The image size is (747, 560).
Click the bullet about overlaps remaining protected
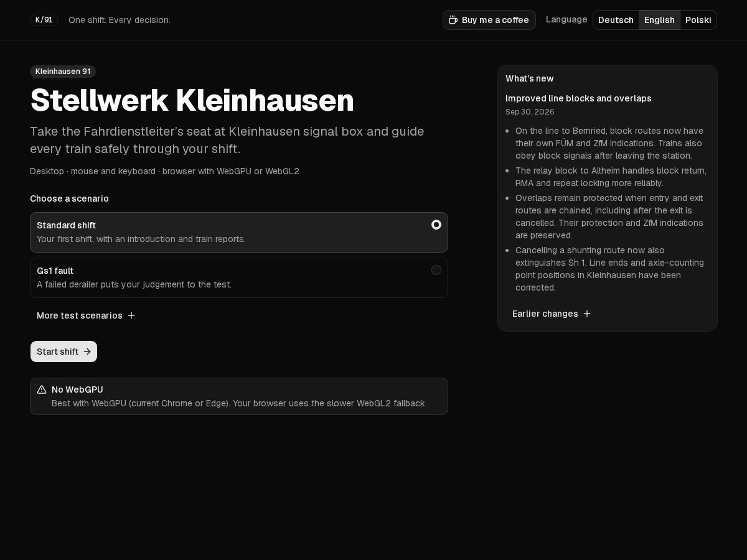pos(609,217)
